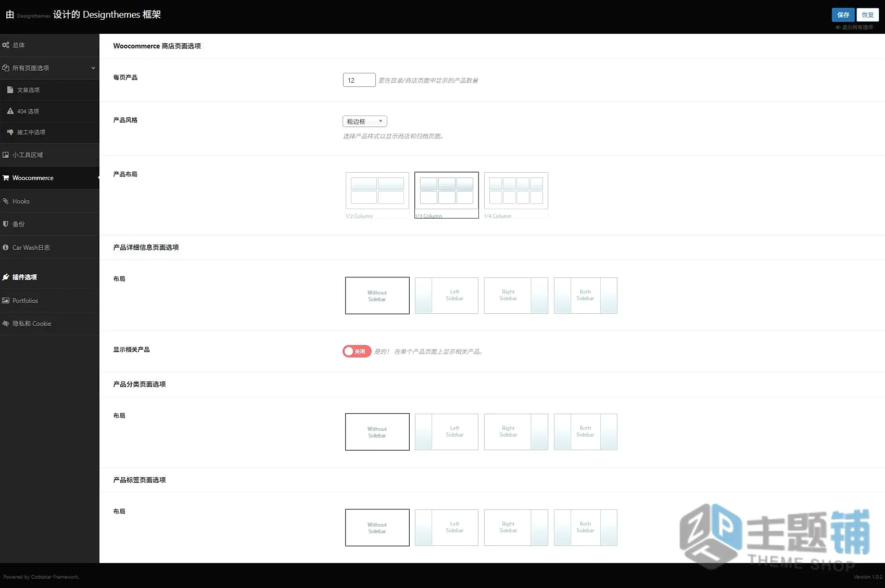Open the 总体 settings section
885x588 pixels.
(x=49, y=45)
